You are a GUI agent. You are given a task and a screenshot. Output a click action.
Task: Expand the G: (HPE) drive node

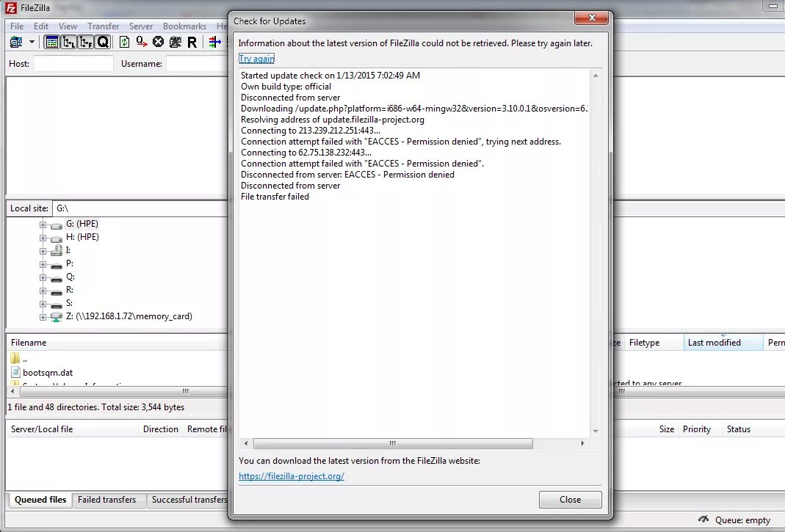pyautogui.click(x=43, y=225)
